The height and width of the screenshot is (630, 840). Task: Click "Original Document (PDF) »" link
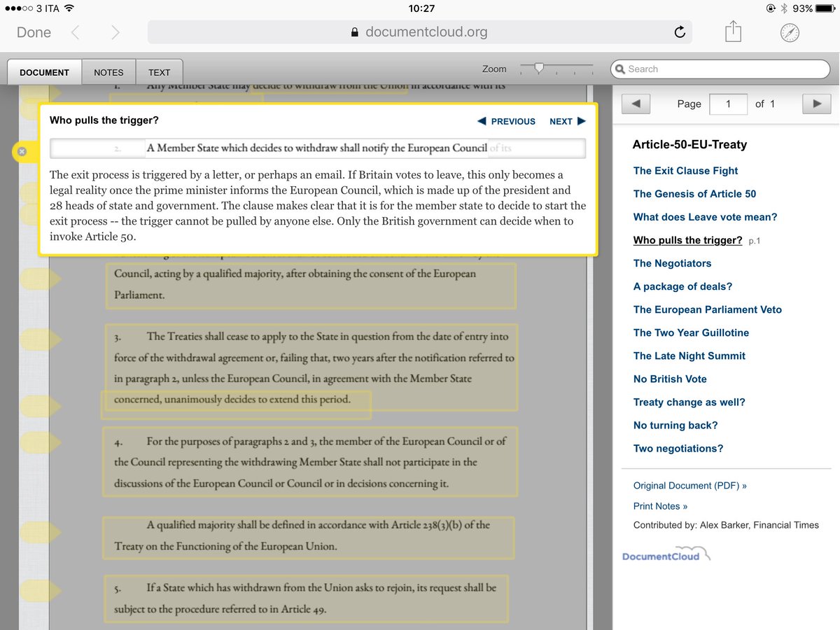pyautogui.click(x=689, y=486)
